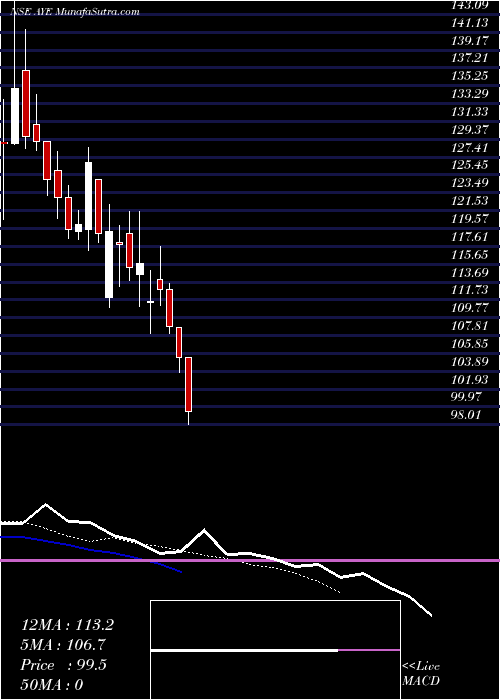The image size is (500, 700).
Task: Click the 12MA : 113.2 readout
Action: point(67,625)
